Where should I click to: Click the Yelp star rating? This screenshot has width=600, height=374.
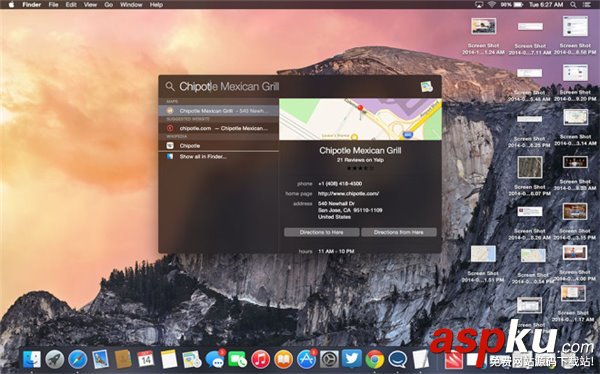click(360, 168)
